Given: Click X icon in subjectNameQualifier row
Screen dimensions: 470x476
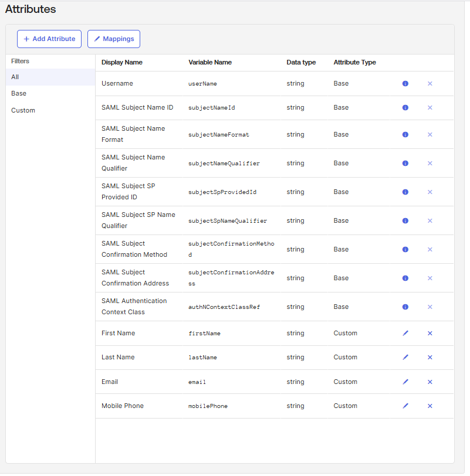Looking at the screenshot, I should pyautogui.click(x=430, y=164).
